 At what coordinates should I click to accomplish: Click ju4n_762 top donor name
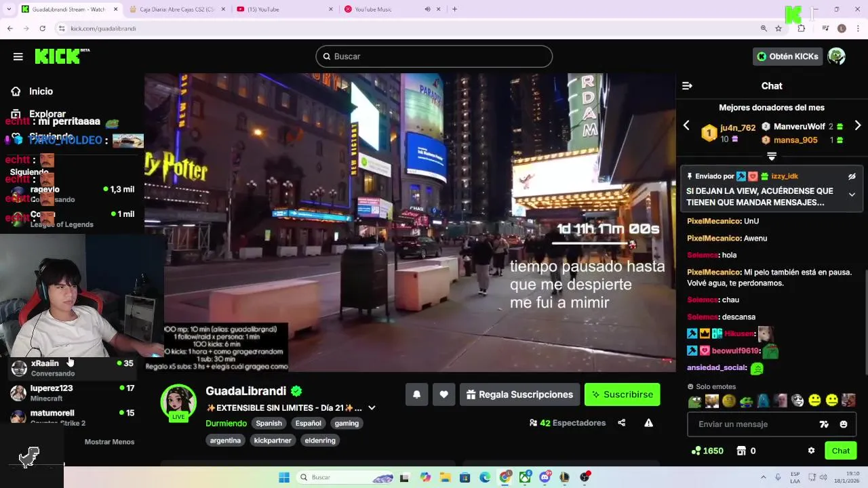click(738, 127)
